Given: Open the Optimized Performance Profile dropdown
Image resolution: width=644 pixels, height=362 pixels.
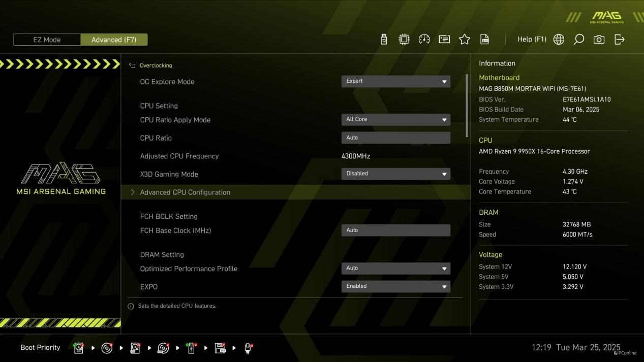Looking at the screenshot, I should [x=395, y=268].
